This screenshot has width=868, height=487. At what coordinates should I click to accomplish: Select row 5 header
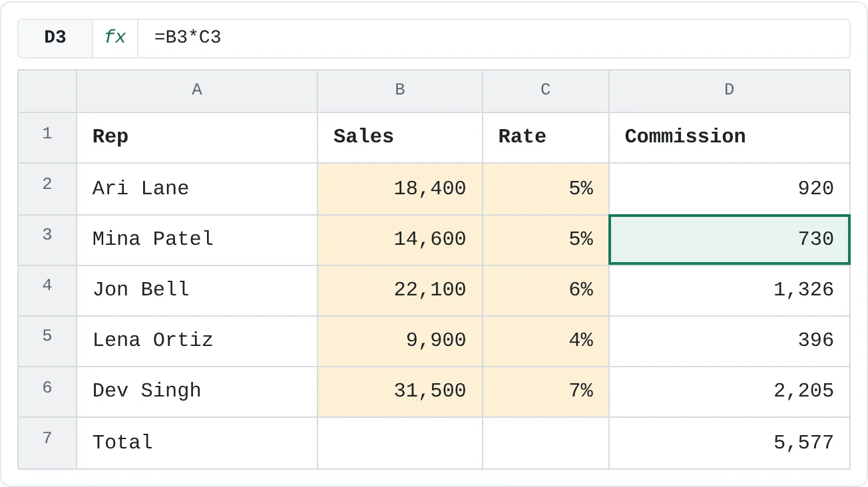tap(47, 341)
